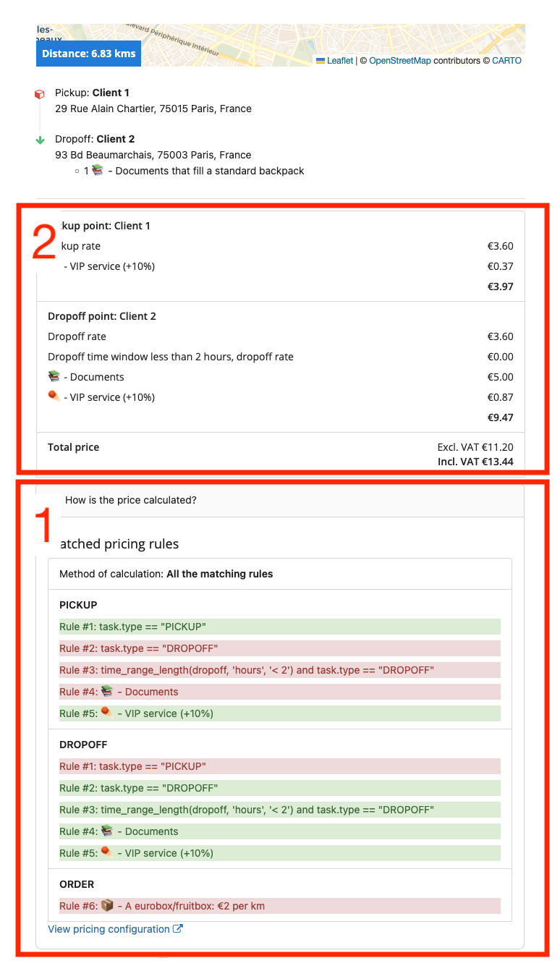Click books icon on the €5.00 Documents line
The image size is (560, 979).
(x=54, y=376)
